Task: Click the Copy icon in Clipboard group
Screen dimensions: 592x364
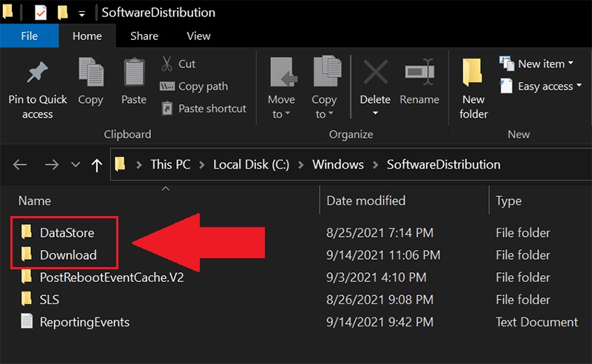Action: tap(90, 74)
